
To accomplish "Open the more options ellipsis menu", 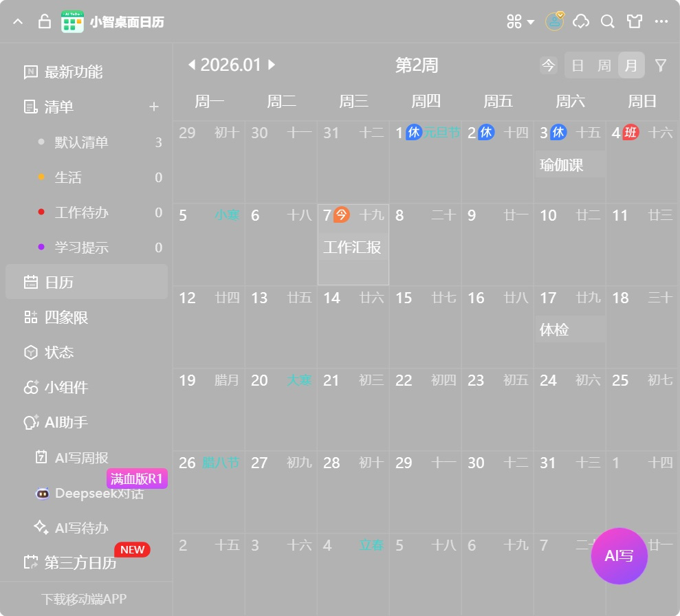I will (x=661, y=21).
